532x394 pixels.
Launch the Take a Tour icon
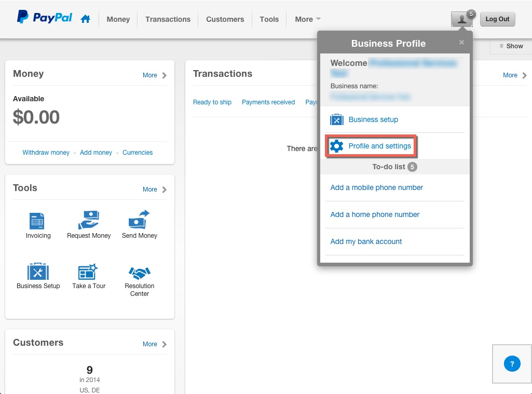(x=88, y=271)
